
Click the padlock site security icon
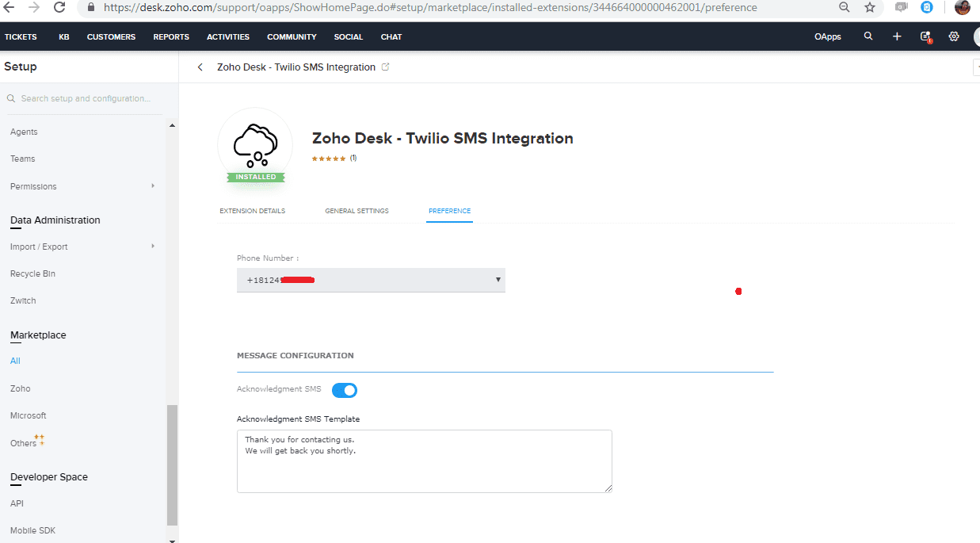pos(90,7)
